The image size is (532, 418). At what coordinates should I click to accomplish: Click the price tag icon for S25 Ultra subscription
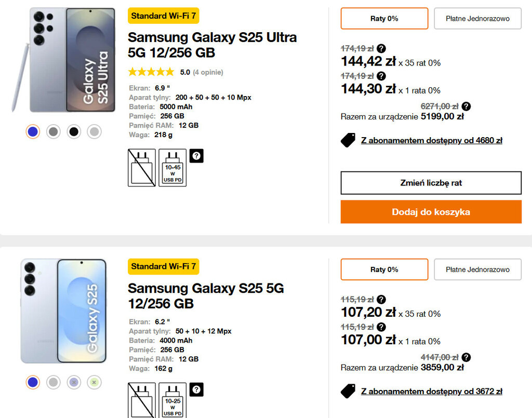(x=348, y=140)
